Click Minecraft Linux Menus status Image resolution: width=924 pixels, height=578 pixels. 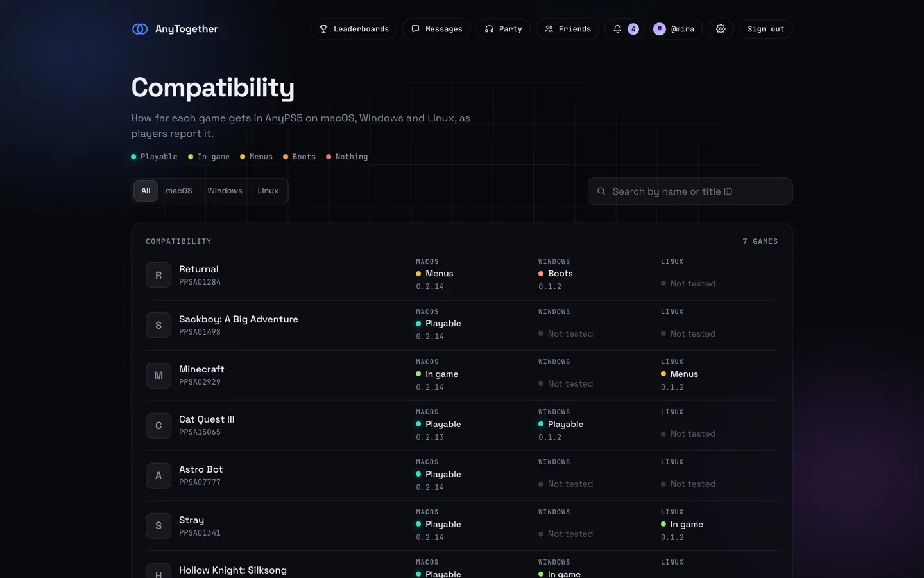680,374
